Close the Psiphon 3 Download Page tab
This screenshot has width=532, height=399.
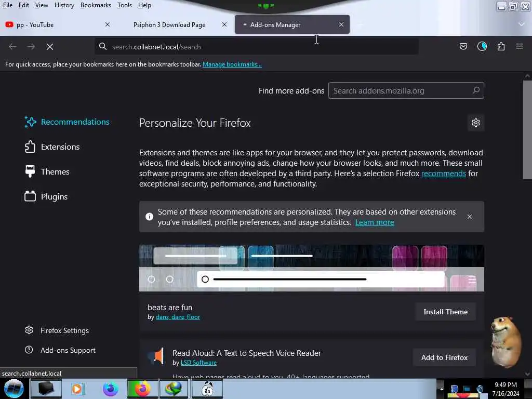coord(224,24)
